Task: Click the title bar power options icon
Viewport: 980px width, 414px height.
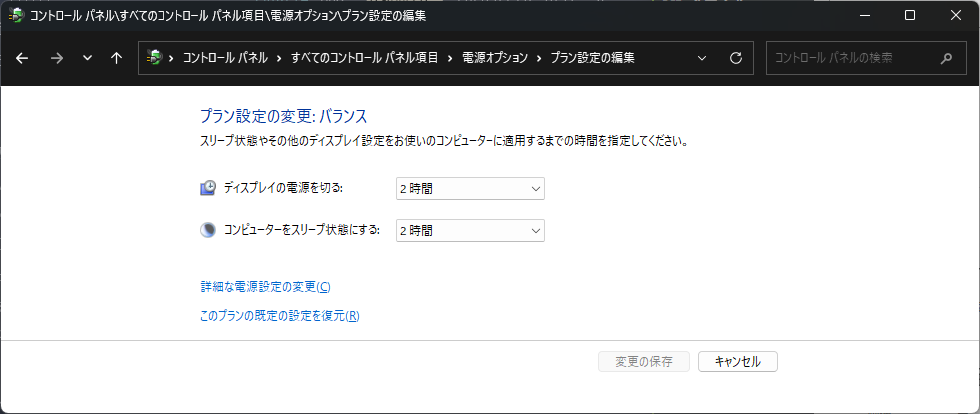Action: pos(17,15)
